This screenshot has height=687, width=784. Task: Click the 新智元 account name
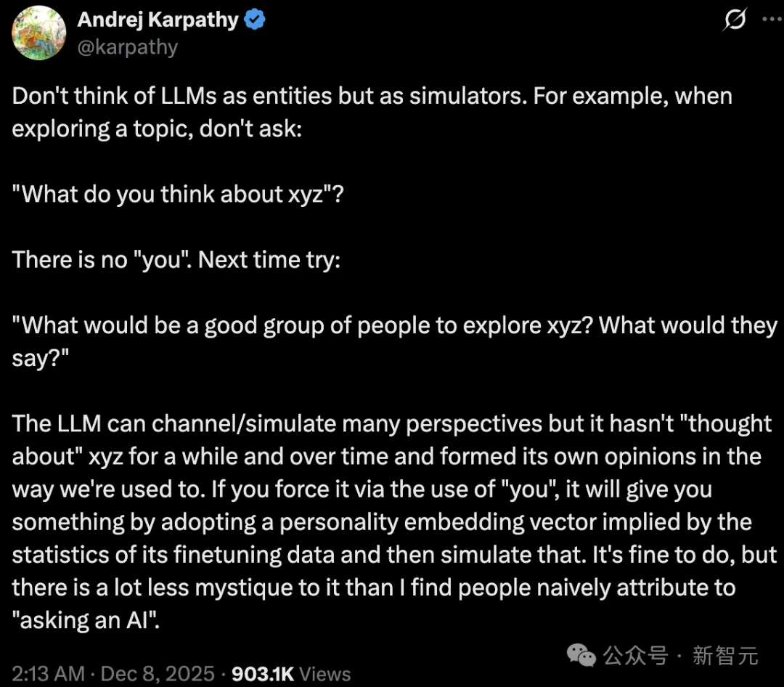(725, 656)
